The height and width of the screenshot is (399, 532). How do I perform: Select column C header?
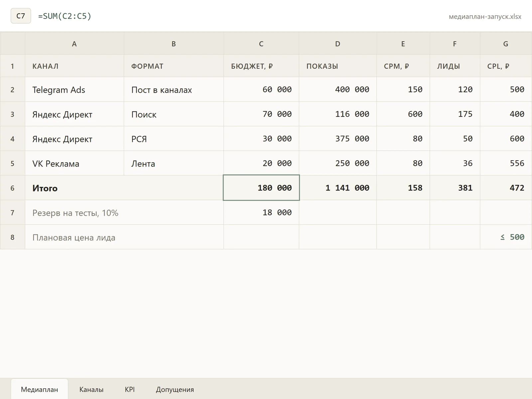[x=261, y=44]
